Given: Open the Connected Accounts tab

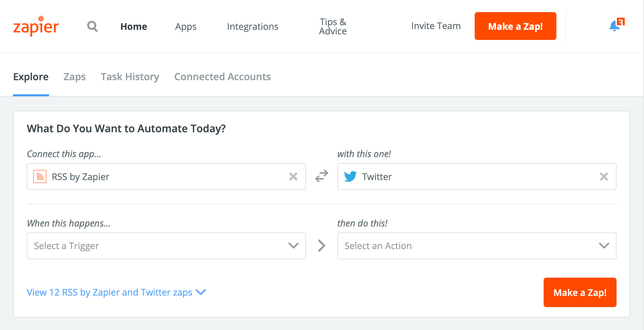Looking at the screenshot, I should pyautogui.click(x=222, y=77).
